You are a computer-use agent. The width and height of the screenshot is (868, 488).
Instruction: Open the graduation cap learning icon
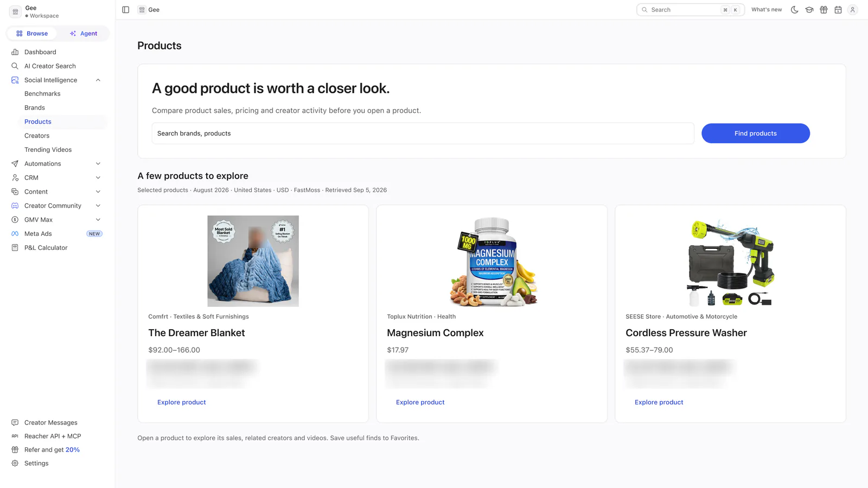point(809,10)
